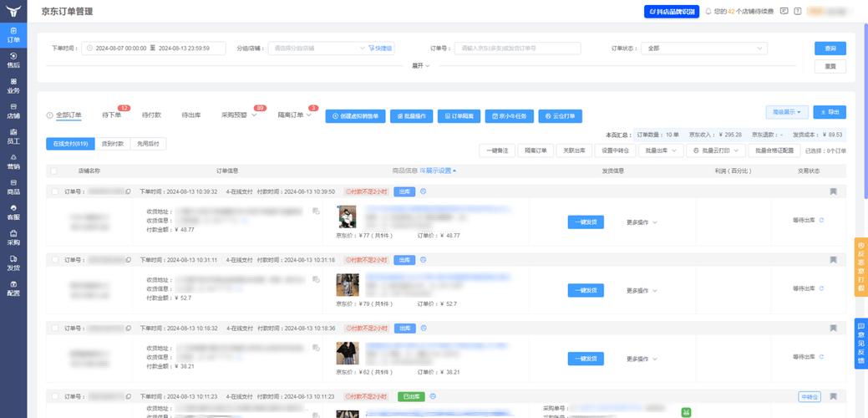Select the 先用后付 payment filter
868x418 pixels.
point(148,144)
